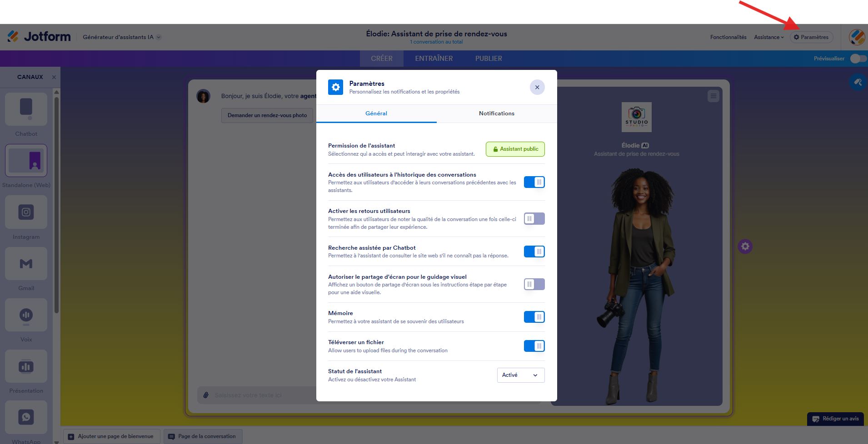Select the Voix channel icon

click(x=26, y=315)
